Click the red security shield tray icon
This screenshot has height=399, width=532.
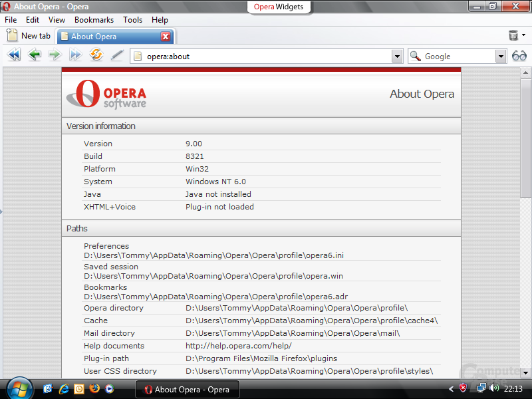click(463, 388)
